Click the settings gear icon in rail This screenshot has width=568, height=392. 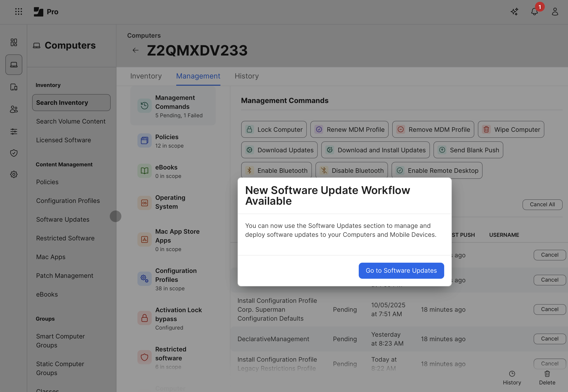[x=14, y=174]
